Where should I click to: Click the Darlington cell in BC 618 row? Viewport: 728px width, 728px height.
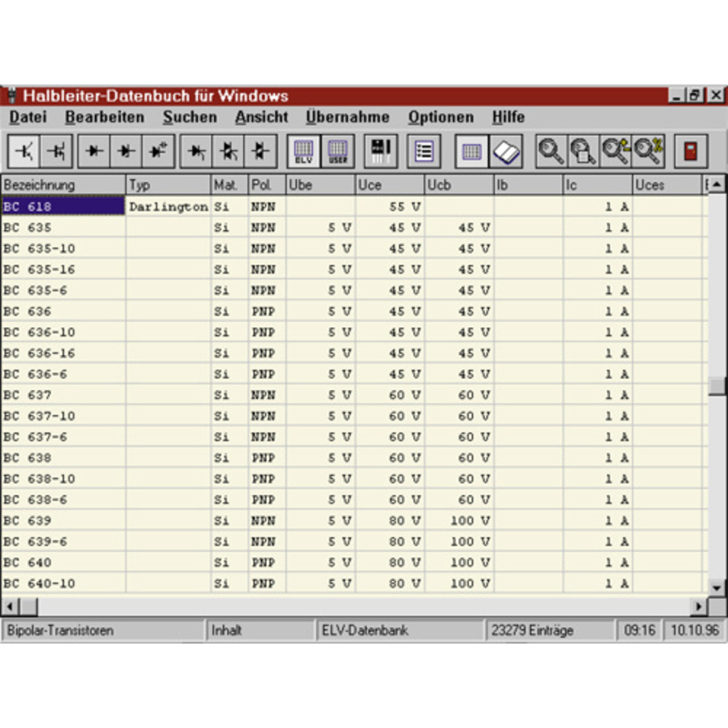click(168, 207)
